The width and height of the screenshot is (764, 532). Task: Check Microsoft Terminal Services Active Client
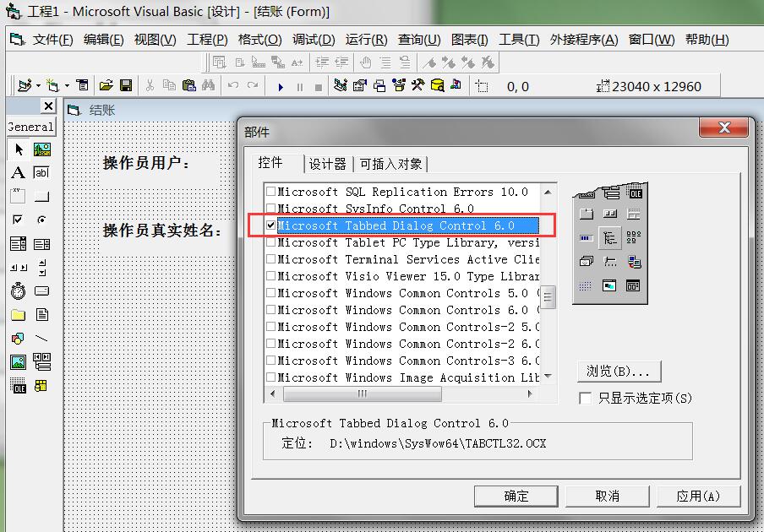pos(271,259)
